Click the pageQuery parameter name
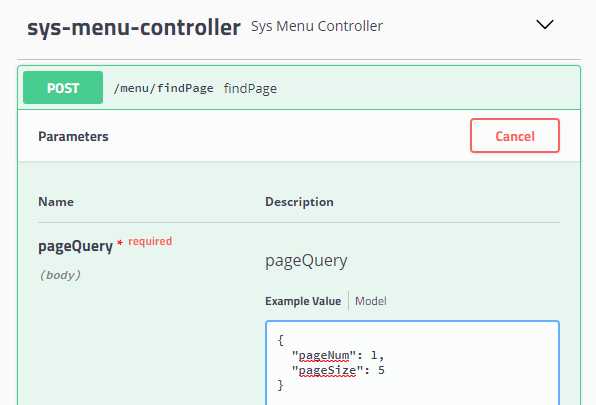The width and height of the screenshot is (596, 405). [x=76, y=247]
